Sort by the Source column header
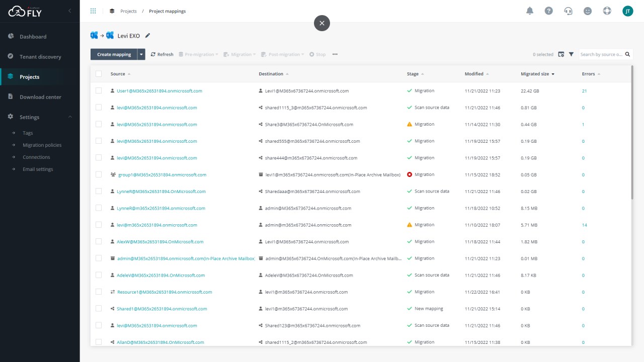644x362 pixels. pyautogui.click(x=120, y=74)
